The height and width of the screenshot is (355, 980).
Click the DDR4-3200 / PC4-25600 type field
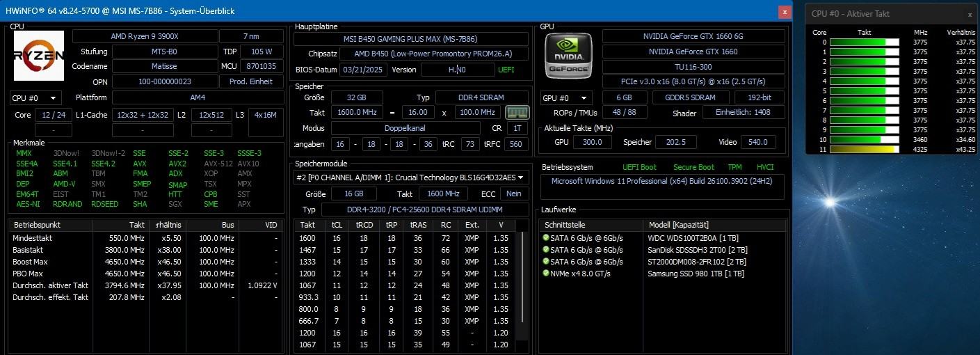424,210
